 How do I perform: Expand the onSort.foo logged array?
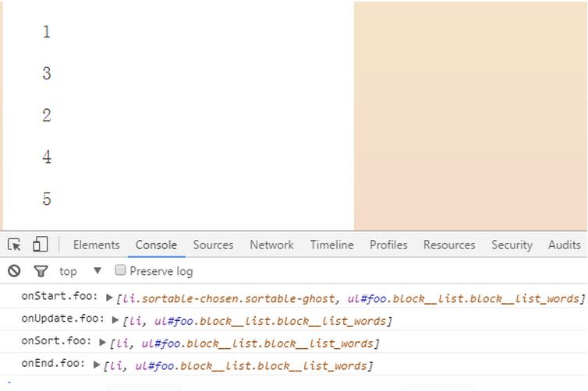(103, 342)
